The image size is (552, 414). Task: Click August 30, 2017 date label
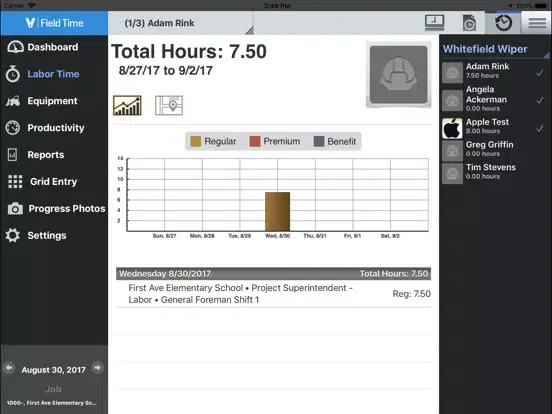[54, 370]
